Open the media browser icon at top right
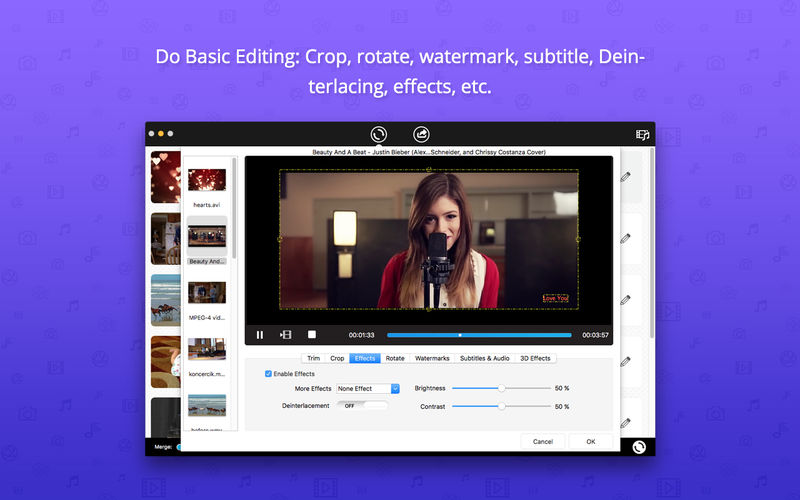 642,135
